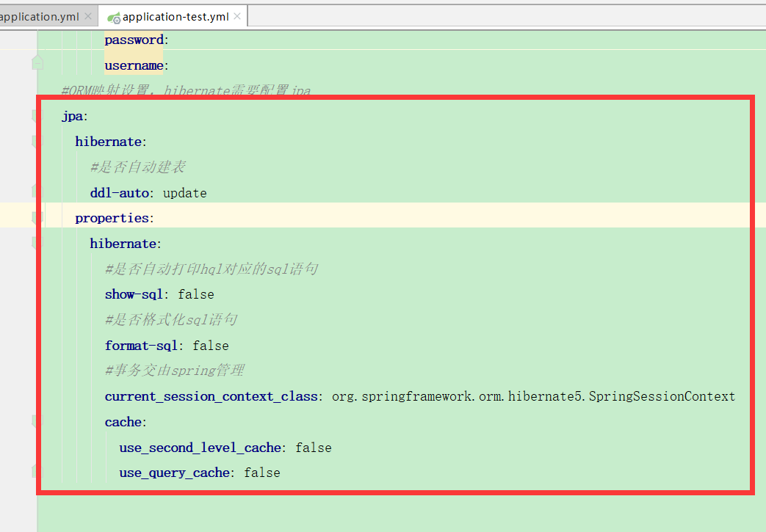This screenshot has height=532, width=766.
Task: Click the gutter change marker beside jpa line
Action: coord(37,116)
